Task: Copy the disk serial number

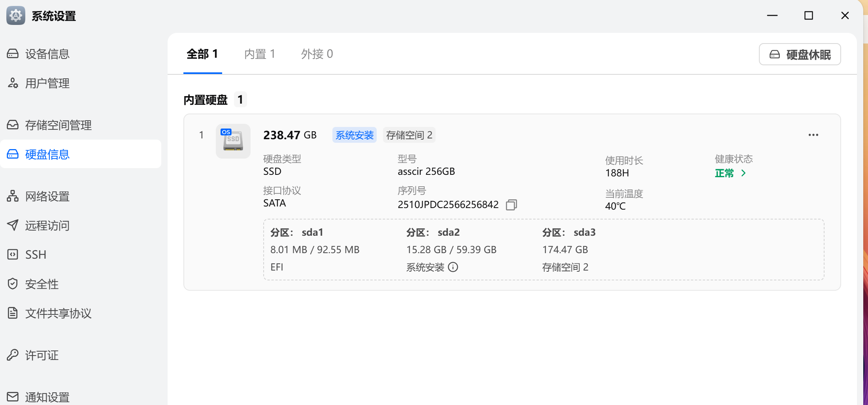Action: pos(511,204)
